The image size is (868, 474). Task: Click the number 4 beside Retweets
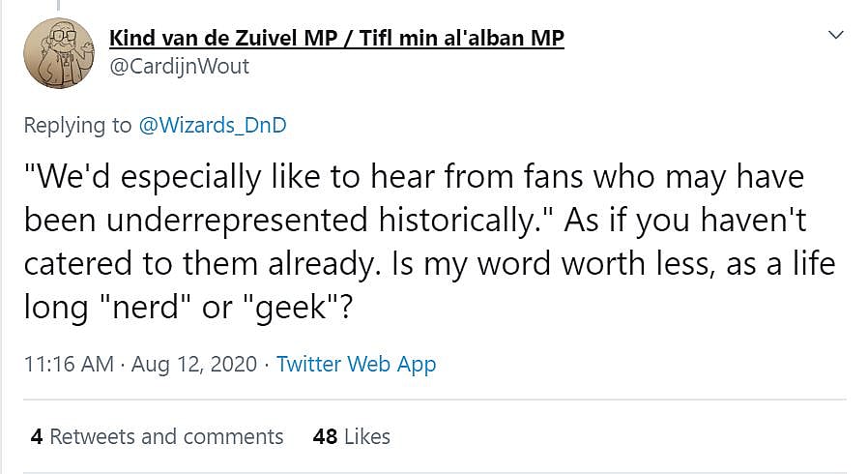tap(37, 436)
